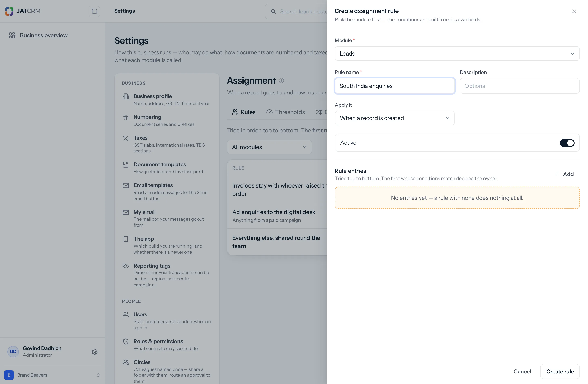Click the Email templates envelope icon
This screenshot has width=588, height=384.
tap(126, 185)
